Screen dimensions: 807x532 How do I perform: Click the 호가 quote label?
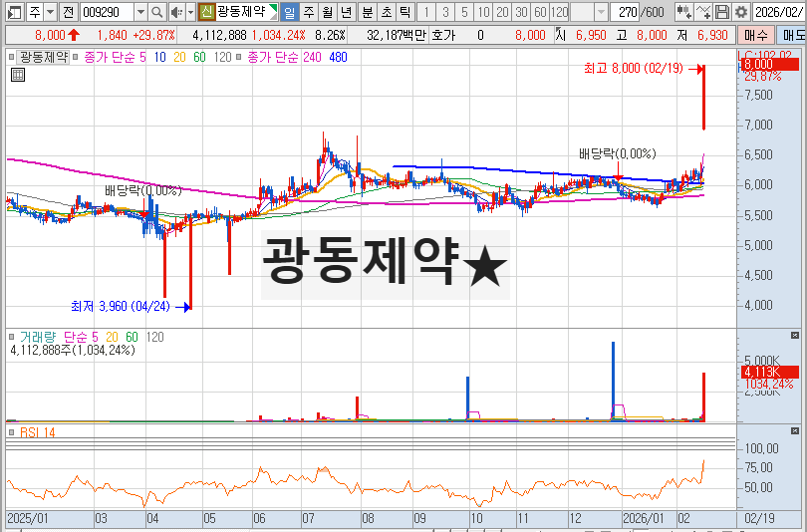coord(443,36)
